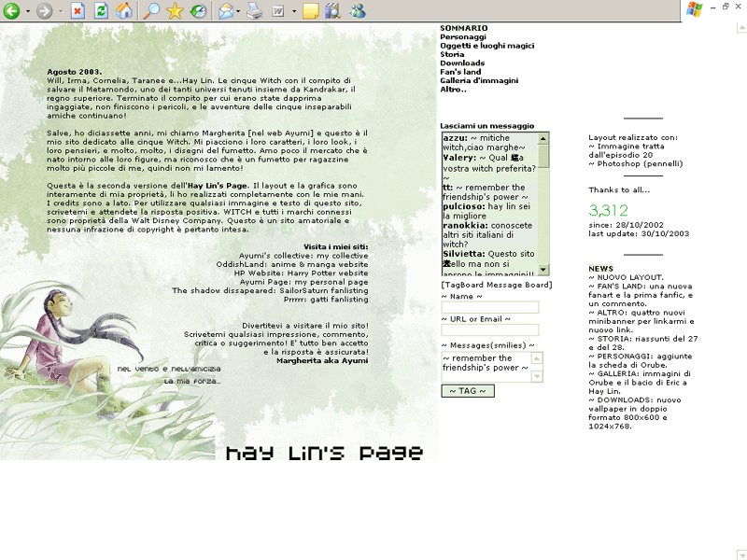Screen dimensions: 747x560
Task: Open the Search magnifier tool
Action: pos(151,10)
